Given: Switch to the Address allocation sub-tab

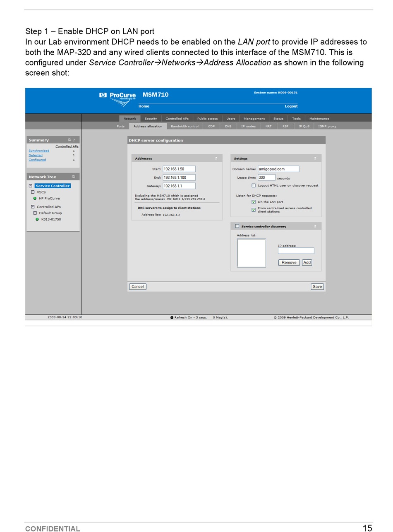Looking at the screenshot, I should 148,126.
